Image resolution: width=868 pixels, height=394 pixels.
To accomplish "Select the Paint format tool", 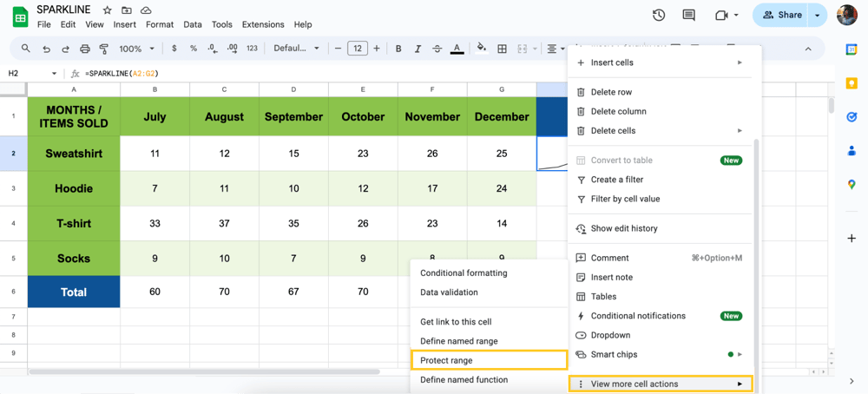I will coord(103,49).
